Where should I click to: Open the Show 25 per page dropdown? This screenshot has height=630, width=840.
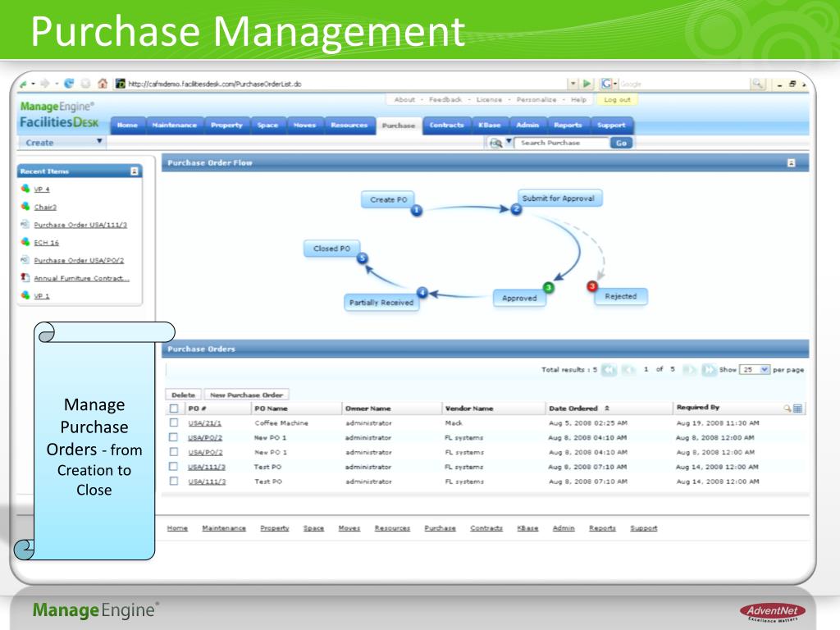755,370
